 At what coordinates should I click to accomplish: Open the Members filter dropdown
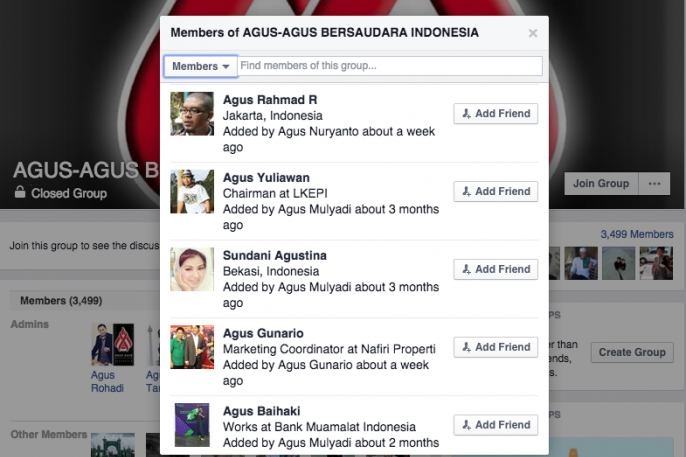tap(201, 66)
